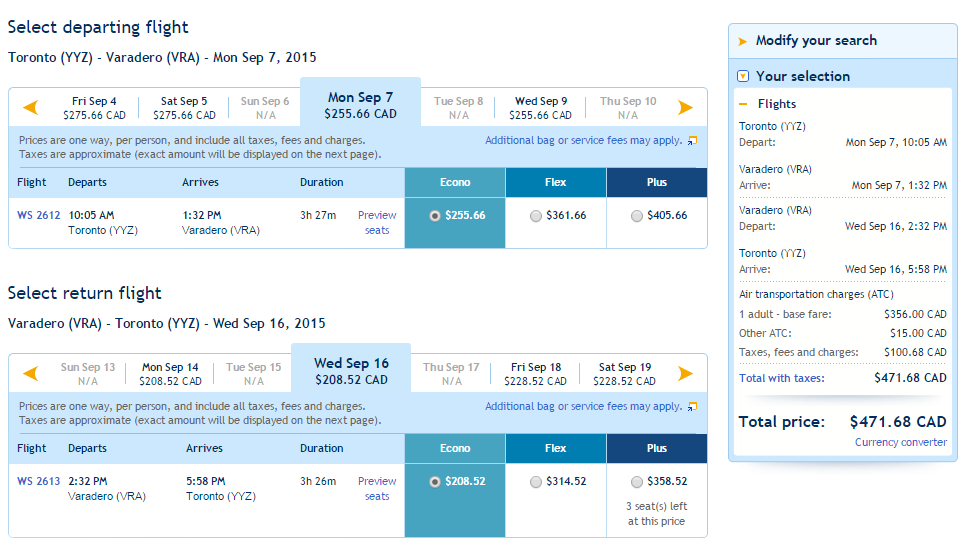Select Flex fare $314.52 for return flight
968x542 pixels.
pyautogui.click(x=536, y=482)
